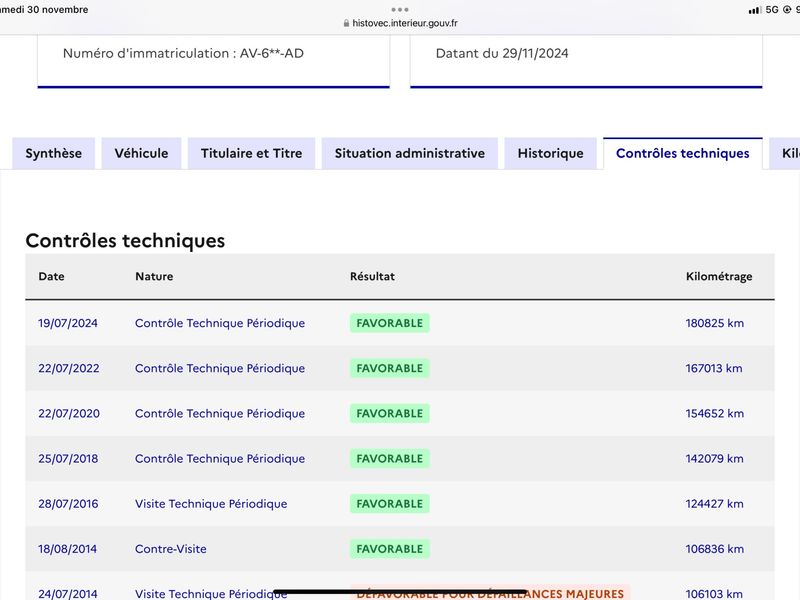Click the FAVORABLE badge for 28/07/2016
Screen dimensions: 800x600
[390, 504]
